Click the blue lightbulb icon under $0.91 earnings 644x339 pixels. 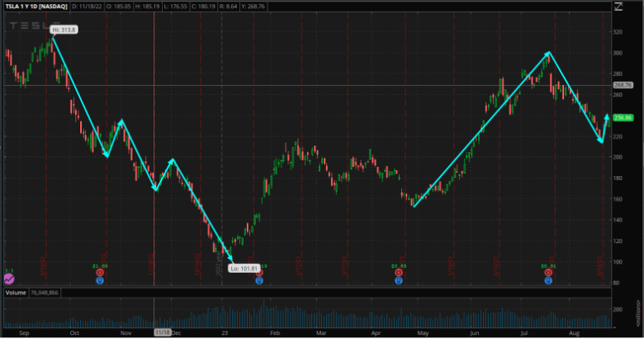548,280
